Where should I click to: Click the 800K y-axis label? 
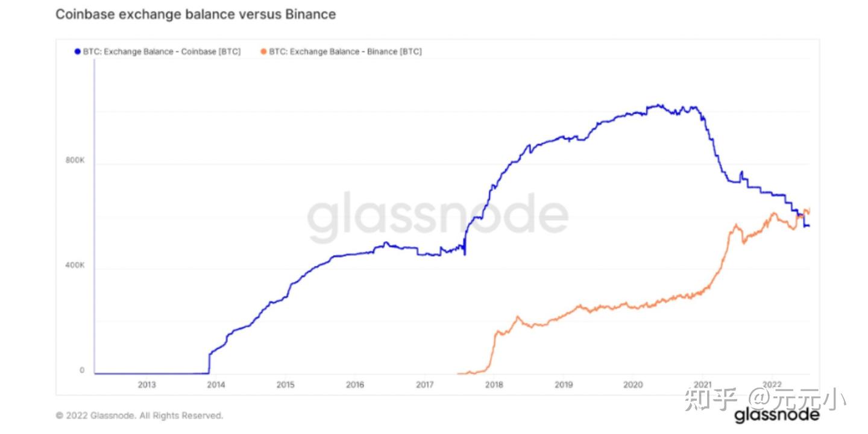click(x=75, y=162)
